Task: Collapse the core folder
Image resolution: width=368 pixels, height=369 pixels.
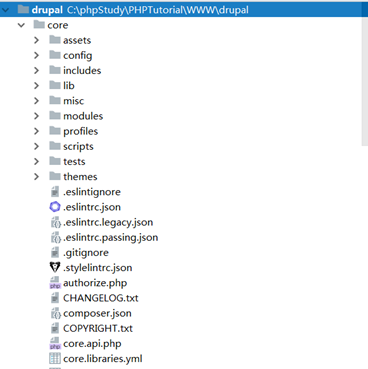Action: 21,25
